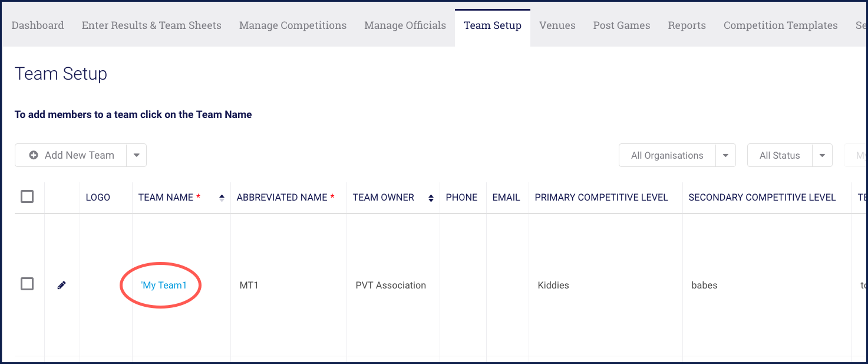Click the MT1 abbreviated name cell
Screen dimensions: 868x364
pyautogui.click(x=249, y=285)
